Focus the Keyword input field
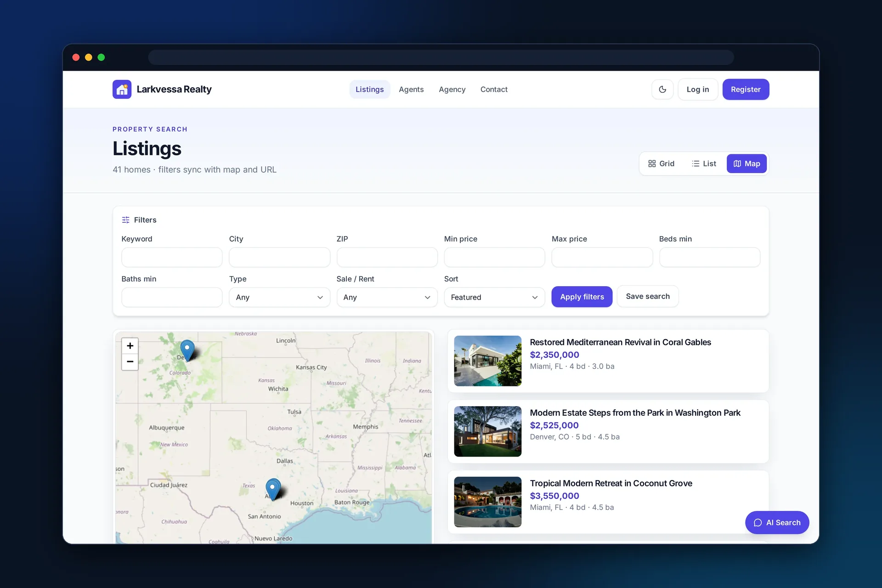The height and width of the screenshot is (588, 882). click(172, 257)
